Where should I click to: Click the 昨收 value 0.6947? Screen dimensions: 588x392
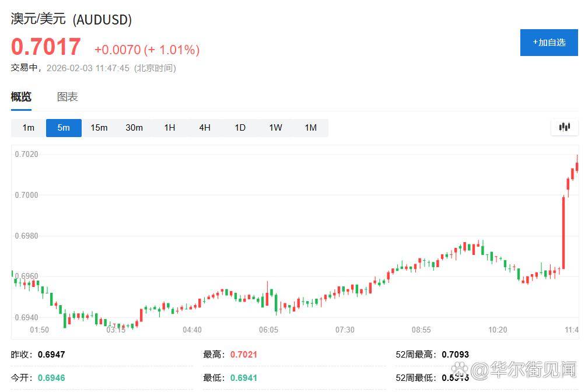[x=51, y=354]
